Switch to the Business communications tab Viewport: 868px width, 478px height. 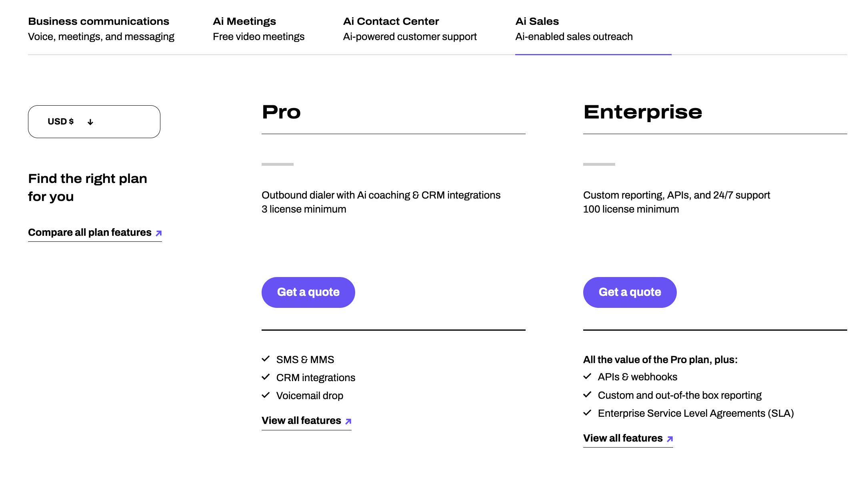101,28
